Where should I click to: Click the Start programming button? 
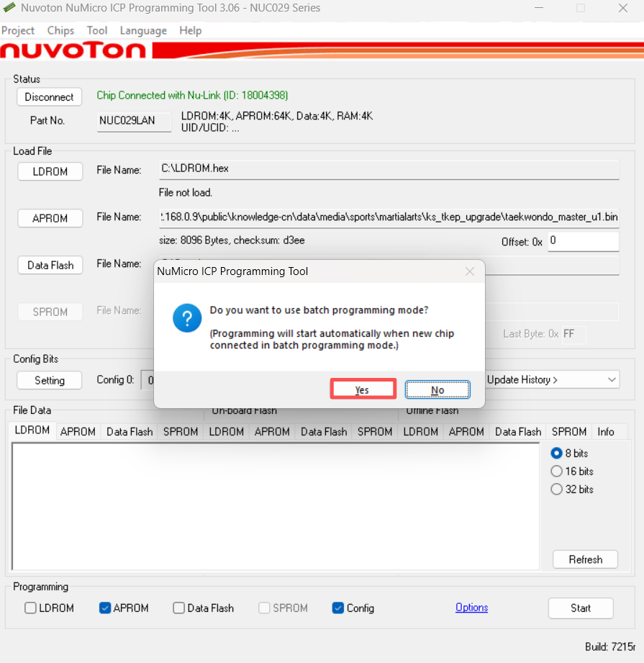581,608
